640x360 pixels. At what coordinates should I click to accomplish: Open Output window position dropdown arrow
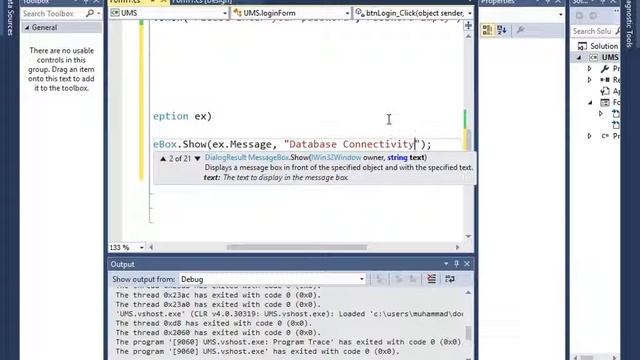tap(446, 264)
